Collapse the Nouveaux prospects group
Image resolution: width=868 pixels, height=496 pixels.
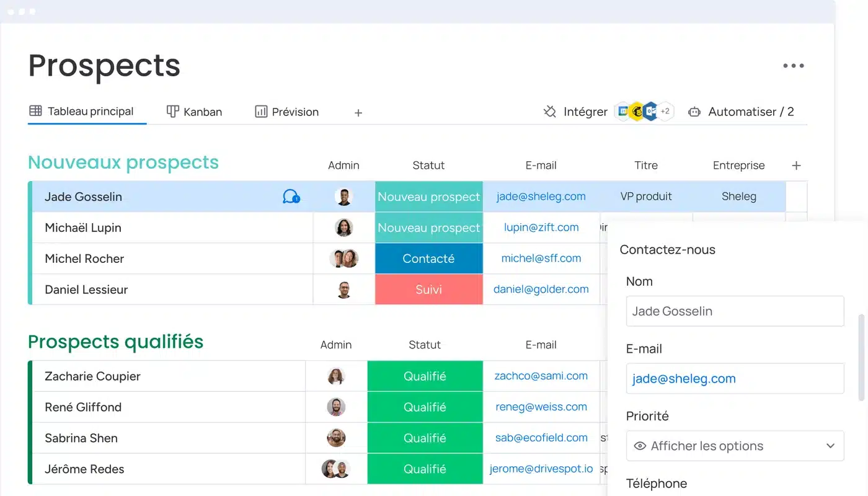pos(123,162)
